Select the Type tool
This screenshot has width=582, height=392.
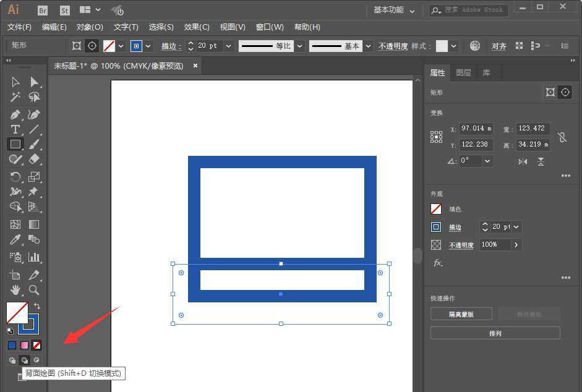pyautogui.click(x=15, y=129)
